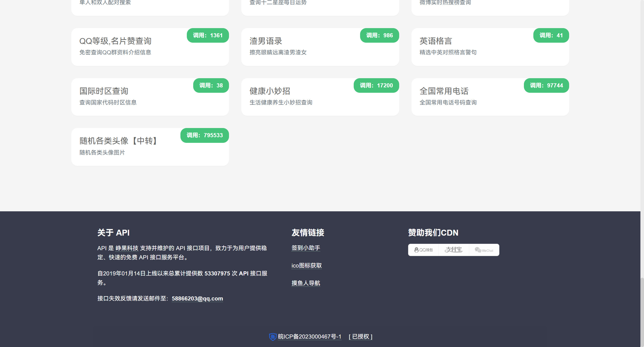Open the 国际时区查询 API card
Viewport: 644px width, 347px height.
click(150, 97)
